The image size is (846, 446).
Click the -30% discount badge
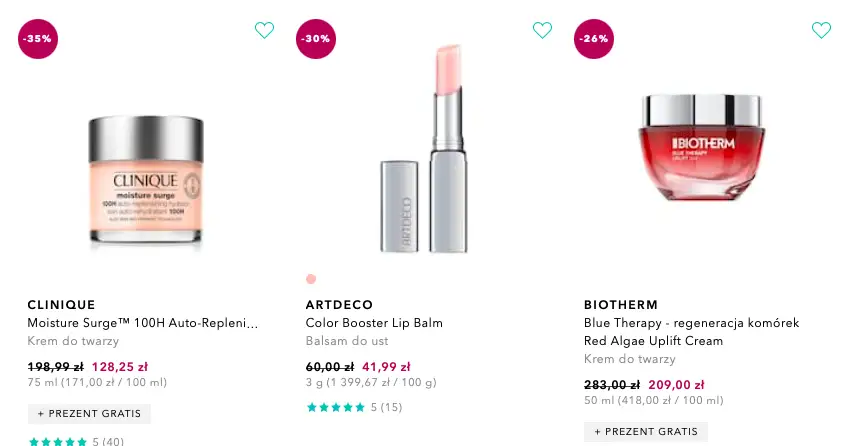pos(316,38)
